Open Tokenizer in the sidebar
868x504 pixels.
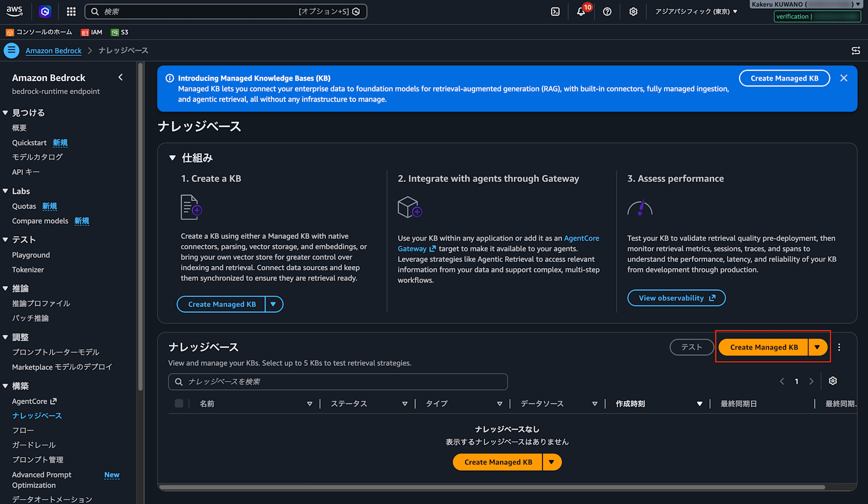pos(28,270)
